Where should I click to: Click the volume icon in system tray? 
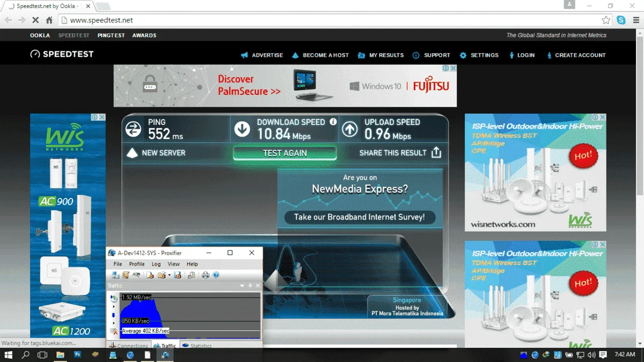tap(591, 354)
